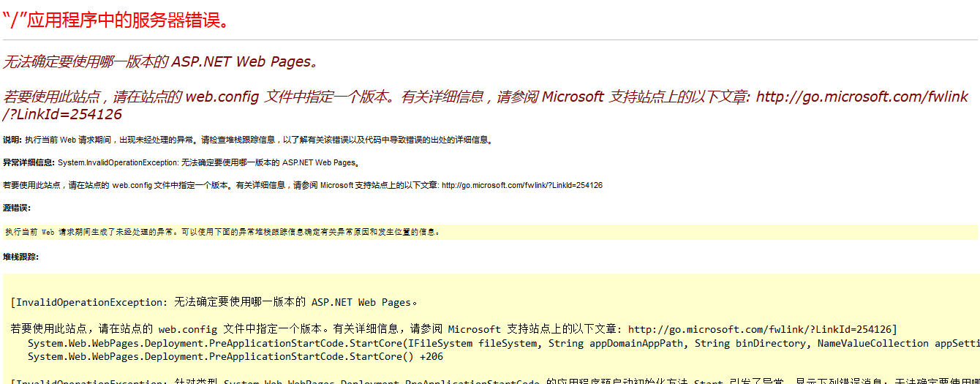Click stack trace URL ending 'LinkId=254126]'
Viewport: 980px width, 384px height.
tap(762, 329)
